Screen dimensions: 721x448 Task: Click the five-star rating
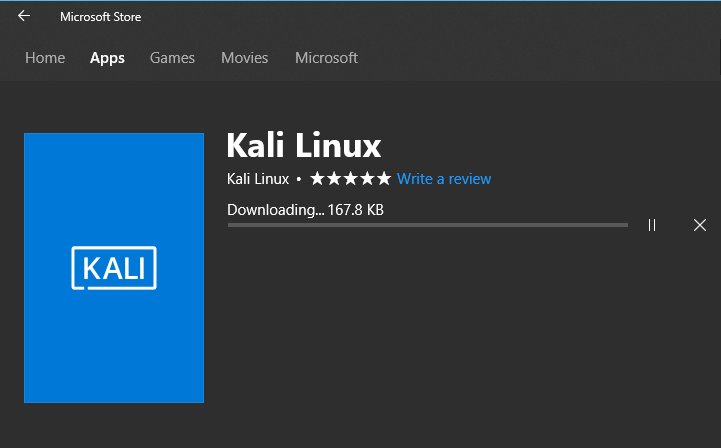(x=350, y=178)
